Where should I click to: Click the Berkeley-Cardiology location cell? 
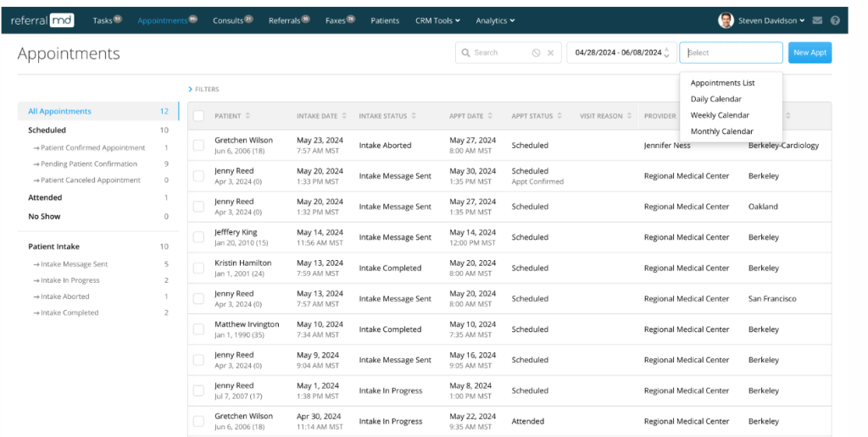(x=783, y=146)
